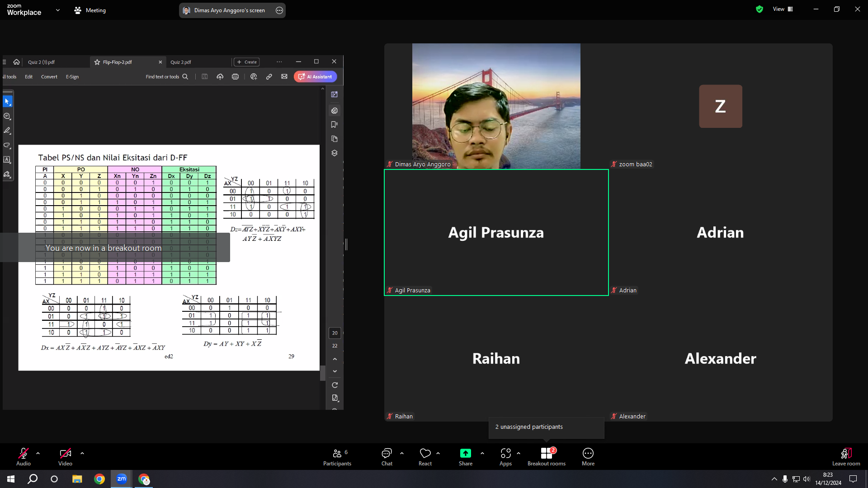This screenshot has height=488, width=868.
Task: Expand the share options arrow
Action: [x=482, y=453]
